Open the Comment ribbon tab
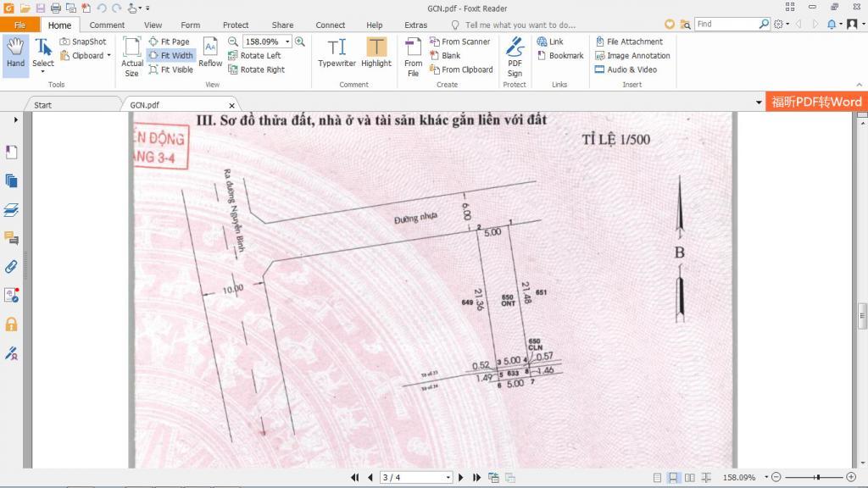868x488 pixels. tap(108, 25)
